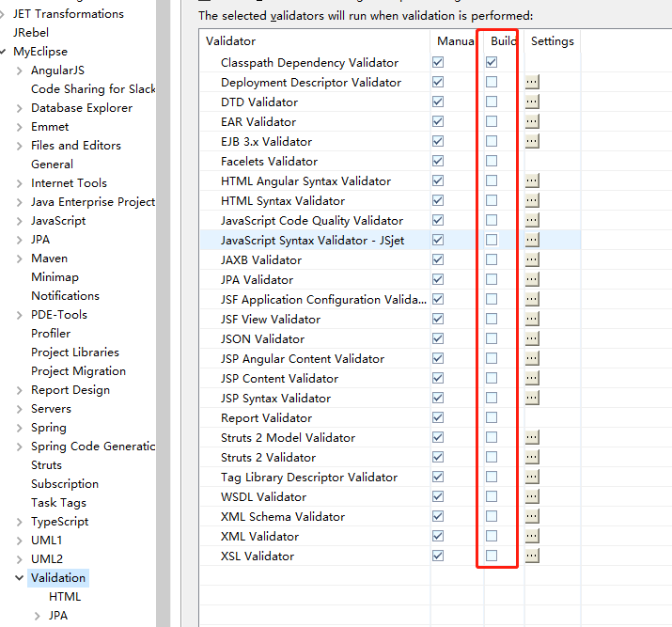This screenshot has height=627, width=672.
Task: Open settings for EAR Validator
Action: coord(532,121)
